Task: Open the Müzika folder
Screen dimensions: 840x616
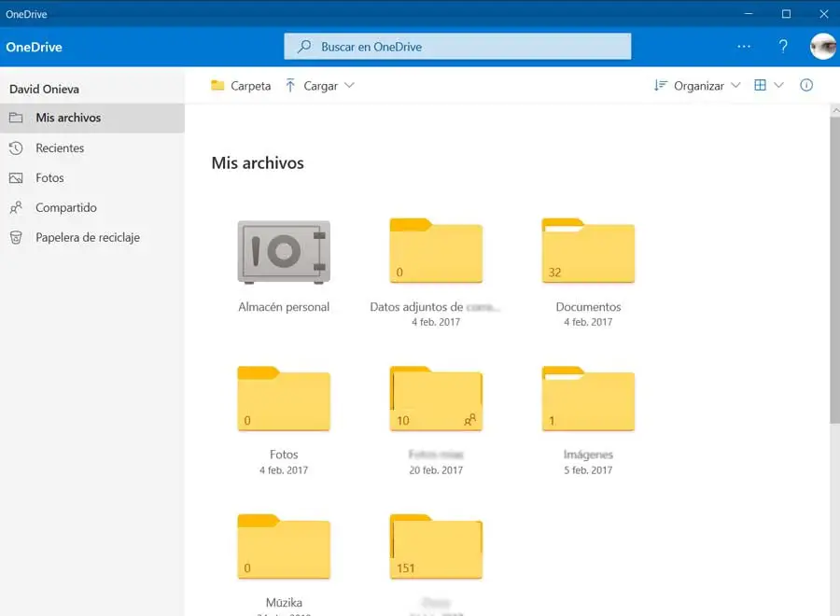Action: coord(284,547)
